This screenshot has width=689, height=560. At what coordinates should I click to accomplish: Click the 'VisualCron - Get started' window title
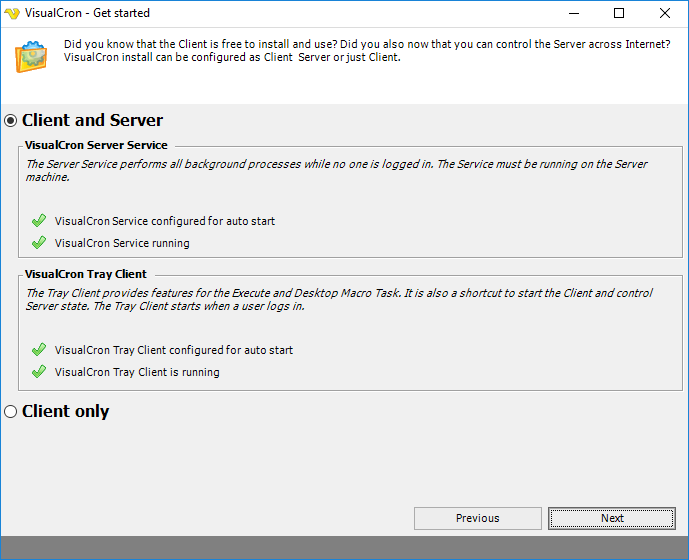(87, 13)
